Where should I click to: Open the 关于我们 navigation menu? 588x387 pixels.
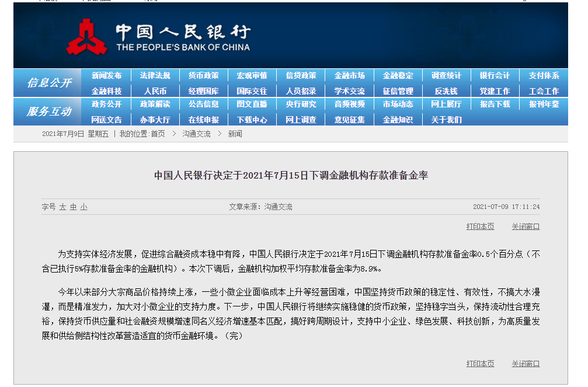click(x=445, y=119)
